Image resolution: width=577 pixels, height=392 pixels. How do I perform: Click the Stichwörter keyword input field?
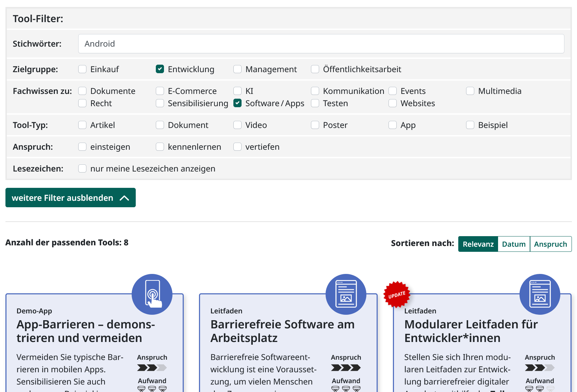[x=321, y=44]
